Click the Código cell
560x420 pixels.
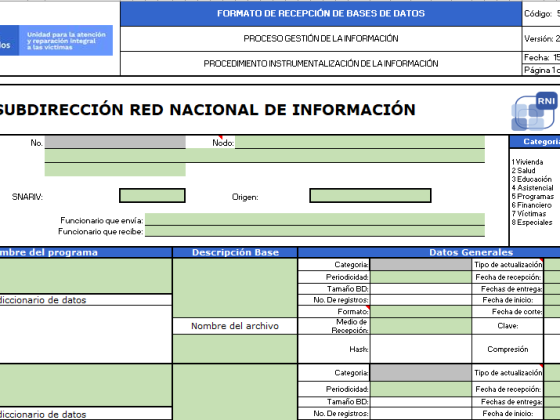point(541,14)
